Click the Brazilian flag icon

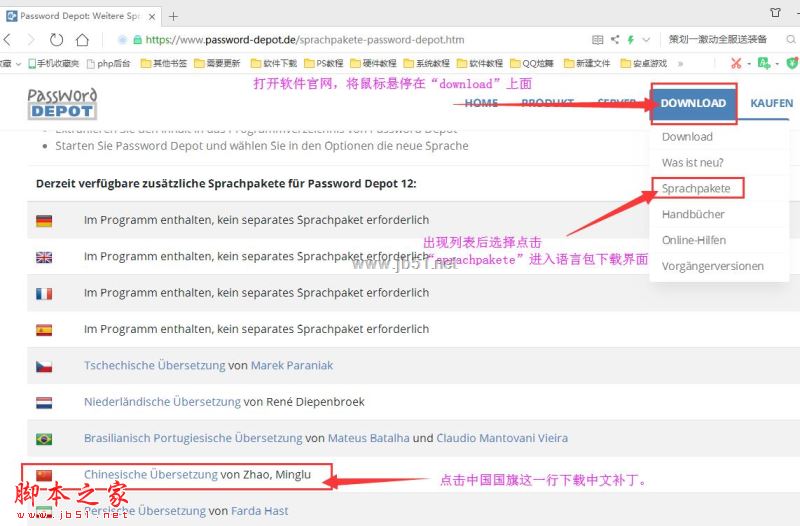pos(44,439)
